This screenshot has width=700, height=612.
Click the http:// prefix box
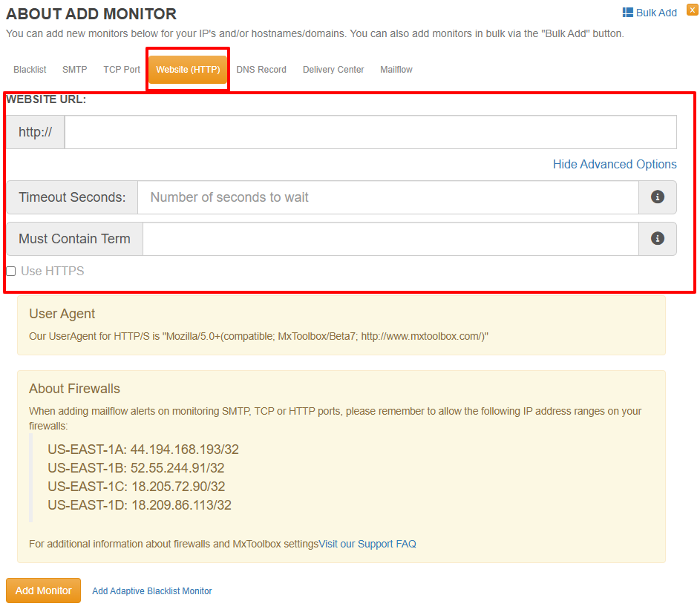tap(36, 132)
